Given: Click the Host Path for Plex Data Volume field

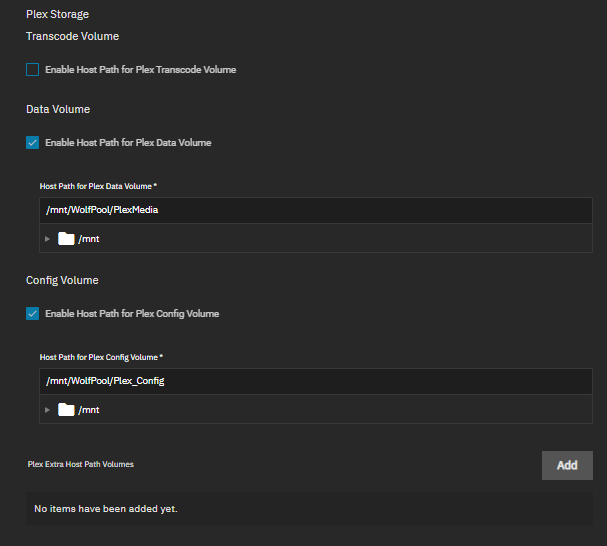Looking at the screenshot, I should click(316, 210).
